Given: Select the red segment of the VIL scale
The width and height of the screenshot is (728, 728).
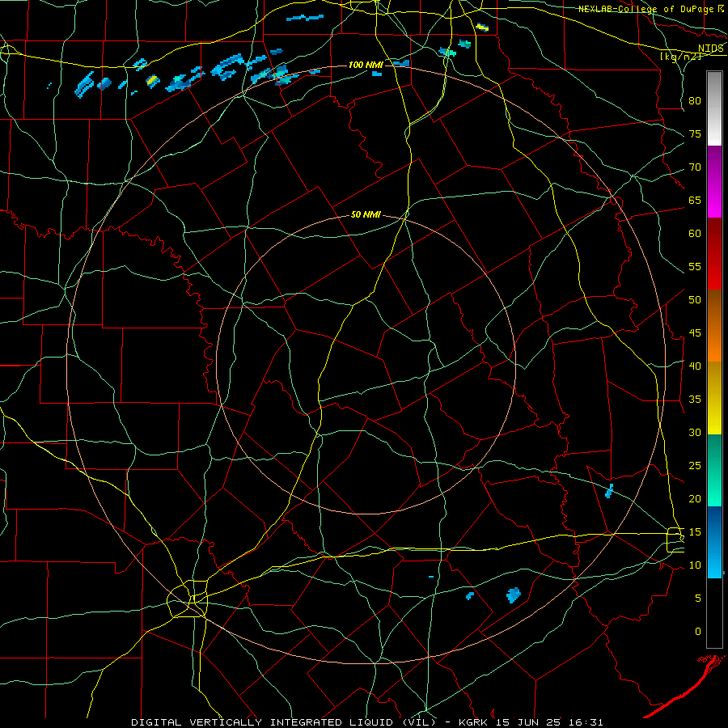Looking at the screenshot, I should 714,253.
